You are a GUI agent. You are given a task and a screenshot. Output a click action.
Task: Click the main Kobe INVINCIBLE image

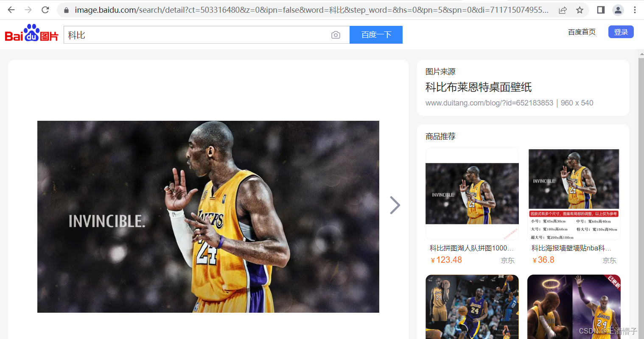(x=208, y=217)
